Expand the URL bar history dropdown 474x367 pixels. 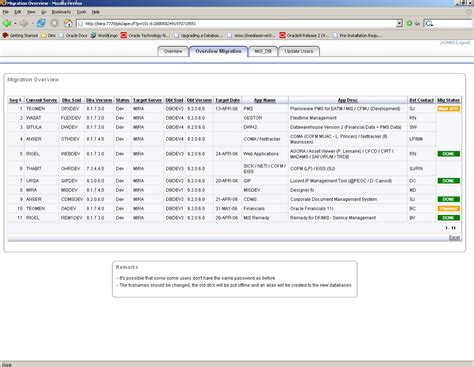[399, 24]
